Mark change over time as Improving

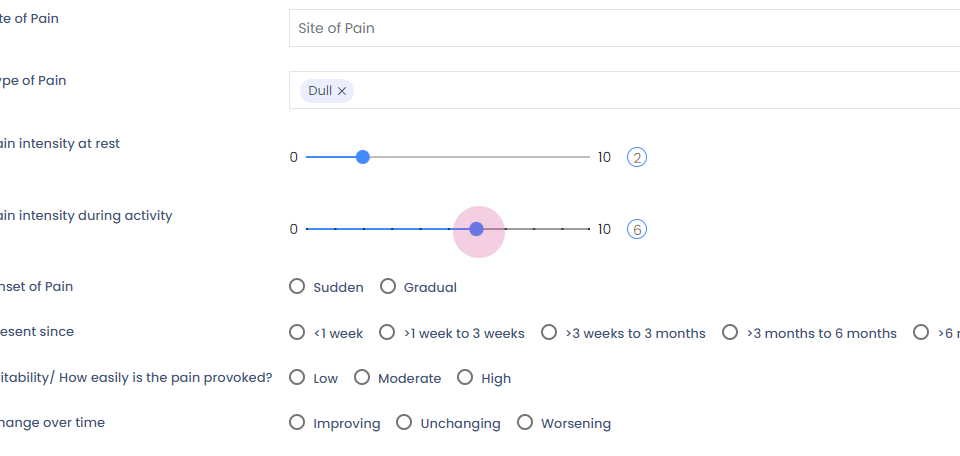pyautogui.click(x=297, y=423)
